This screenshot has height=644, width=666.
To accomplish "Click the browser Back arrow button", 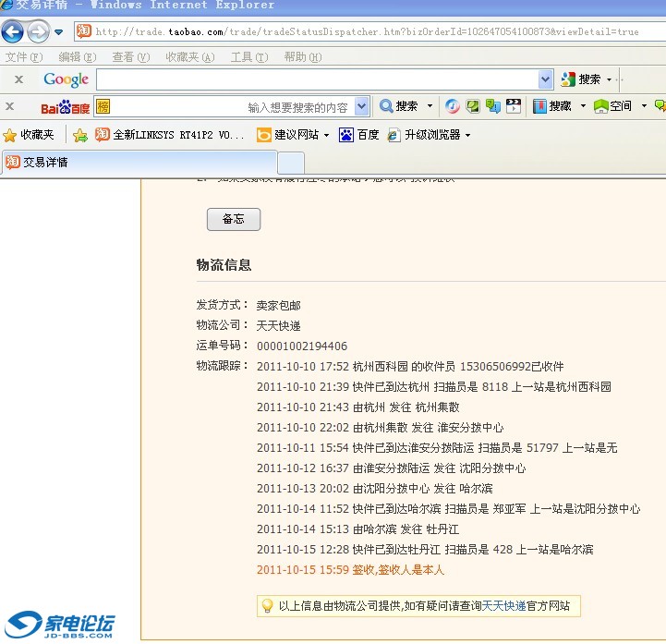I will pos(13,32).
